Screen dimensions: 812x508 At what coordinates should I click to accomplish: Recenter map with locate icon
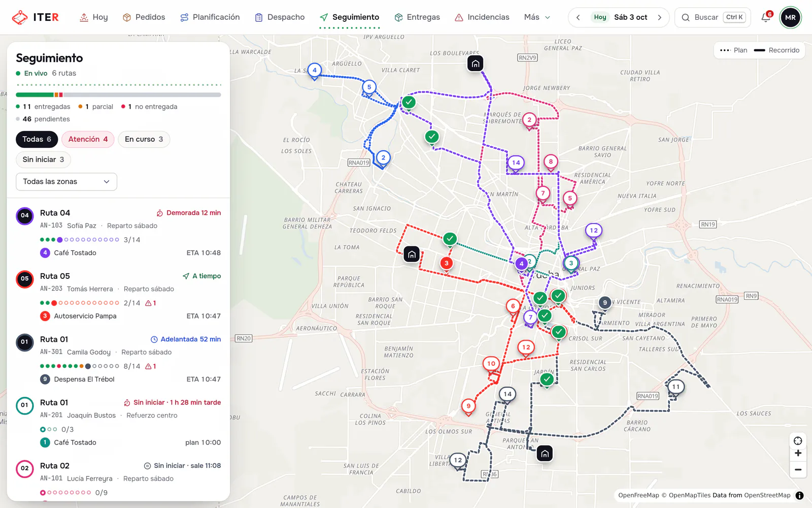pyautogui.click(x=798, y=440)
